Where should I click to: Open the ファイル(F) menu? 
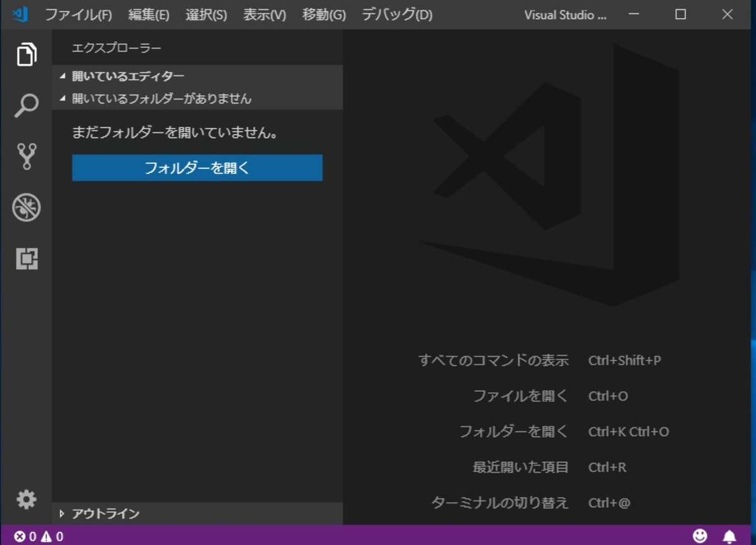(78, 14)
